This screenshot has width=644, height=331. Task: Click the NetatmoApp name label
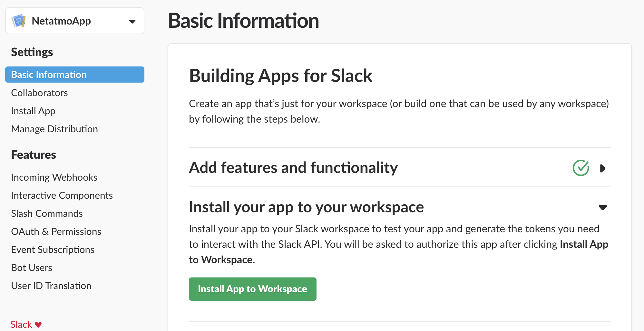61,21
